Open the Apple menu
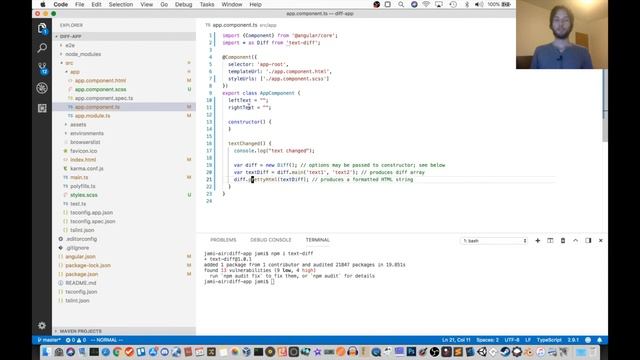The height and width of the screenshot is (360, 640). pos(43,4)
